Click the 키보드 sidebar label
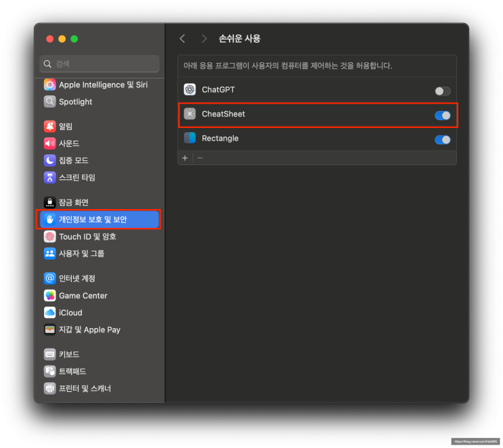503x448 pixels. (x=69, y=355)
